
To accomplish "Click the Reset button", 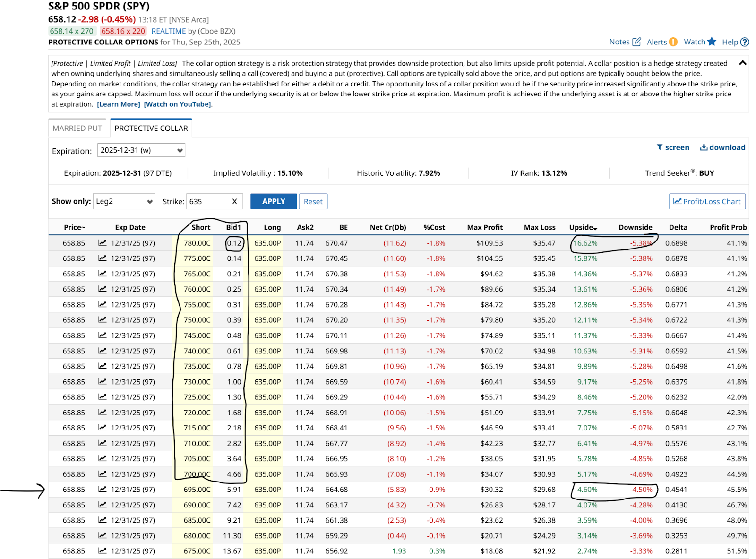I will (x=313, y=201).
